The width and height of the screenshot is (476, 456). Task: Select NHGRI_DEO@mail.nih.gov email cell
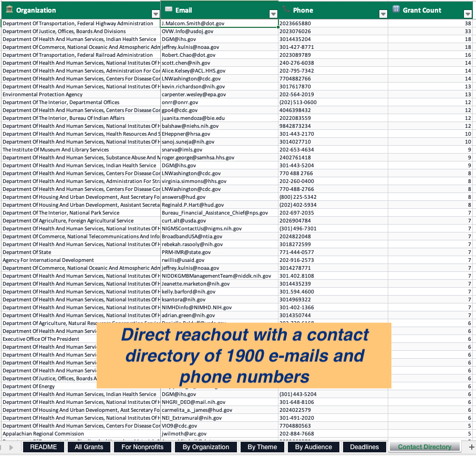(219, 402)
